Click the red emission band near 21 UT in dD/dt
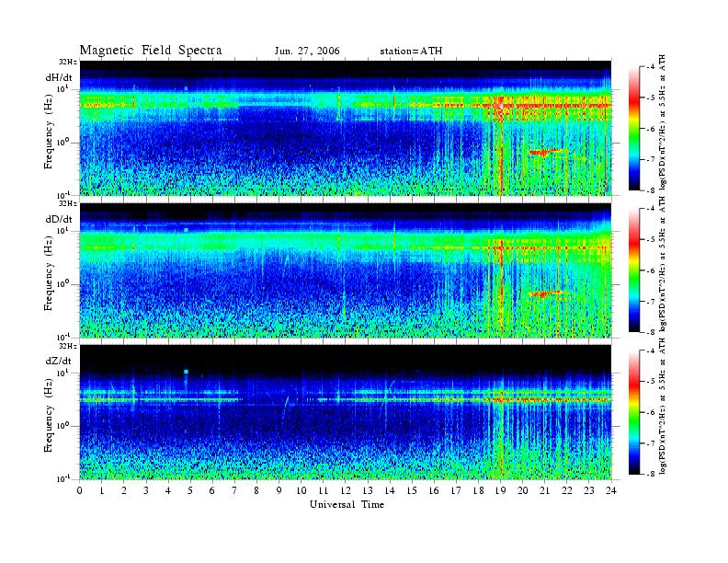Viewport: 728px width, 563px height. (x=544, y=293)
